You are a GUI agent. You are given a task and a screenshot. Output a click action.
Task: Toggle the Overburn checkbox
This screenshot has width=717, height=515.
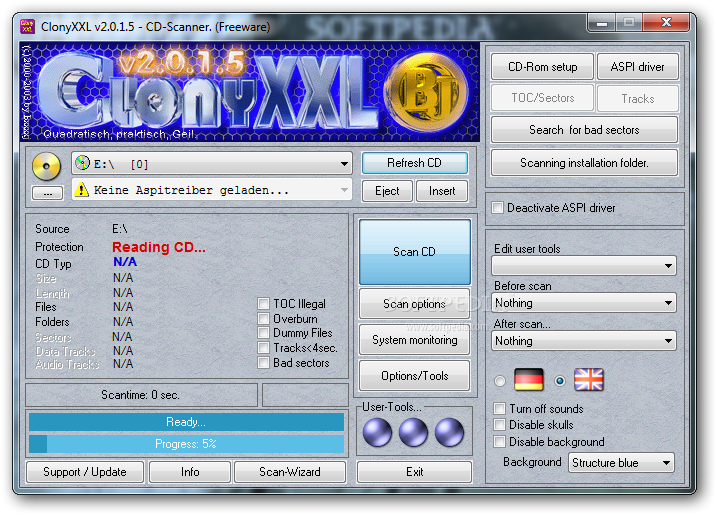pyautogui.click(x=263, y=318)
